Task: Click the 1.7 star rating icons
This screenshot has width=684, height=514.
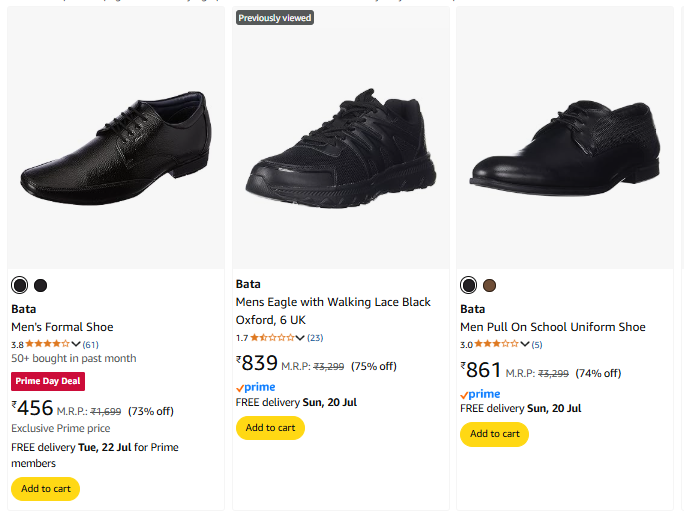Action: pyautogui.click(x=271, y=338)
